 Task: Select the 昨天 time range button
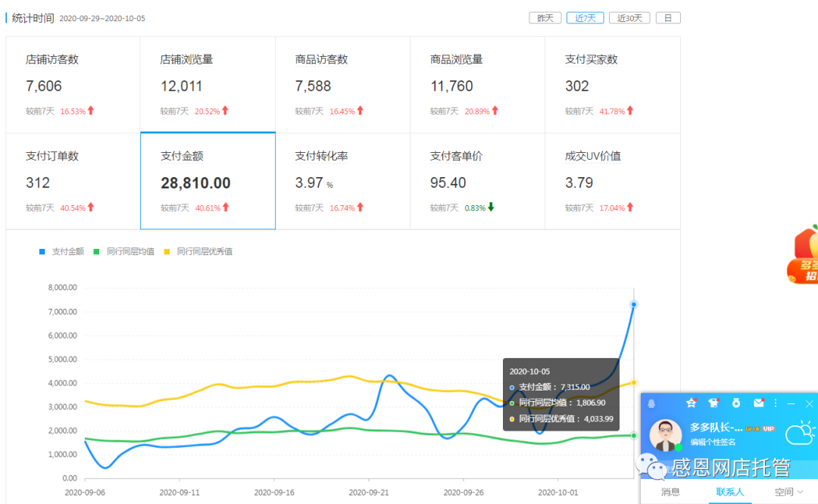(x=545, y=18)
